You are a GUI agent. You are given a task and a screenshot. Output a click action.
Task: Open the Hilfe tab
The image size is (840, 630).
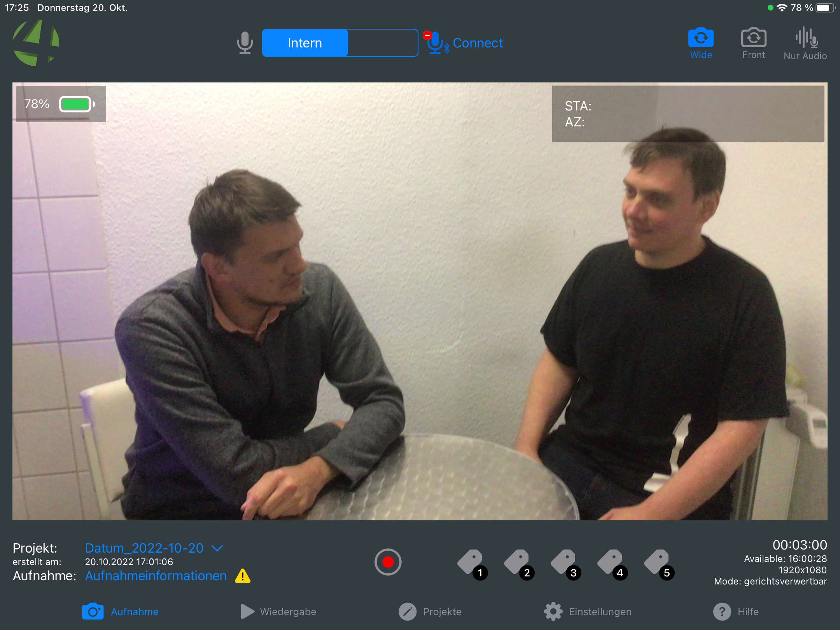coord(736,612)
